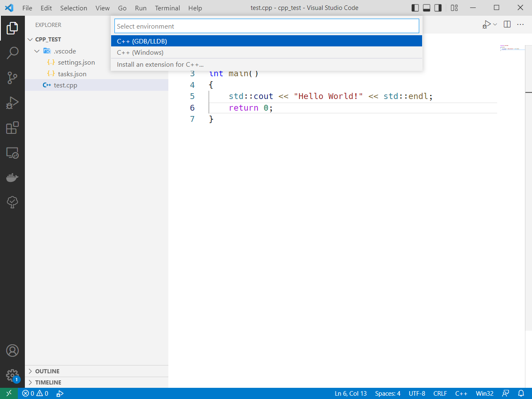Click the VS Code logo icon
Viewport: 532px width, 399px height.
click(9, 8)
